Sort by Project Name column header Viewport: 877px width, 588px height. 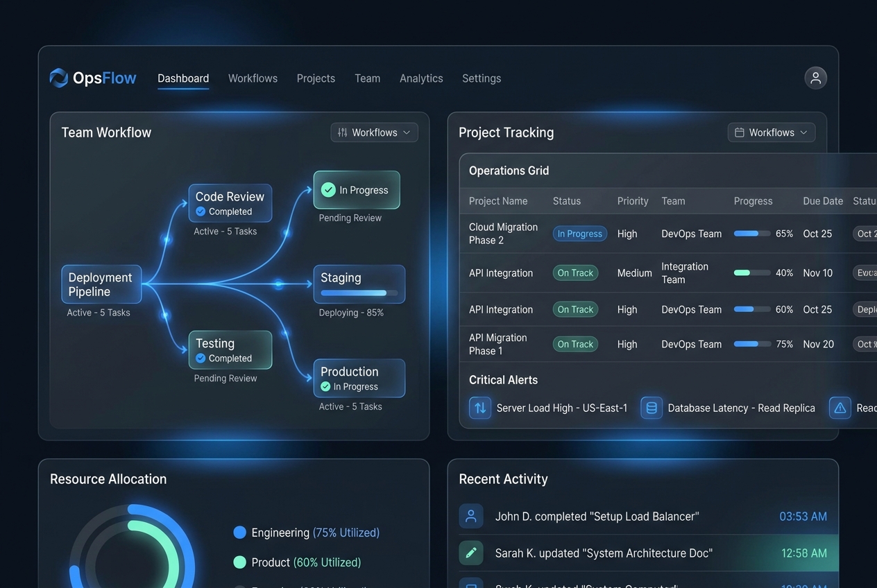[x=498, y=201]
